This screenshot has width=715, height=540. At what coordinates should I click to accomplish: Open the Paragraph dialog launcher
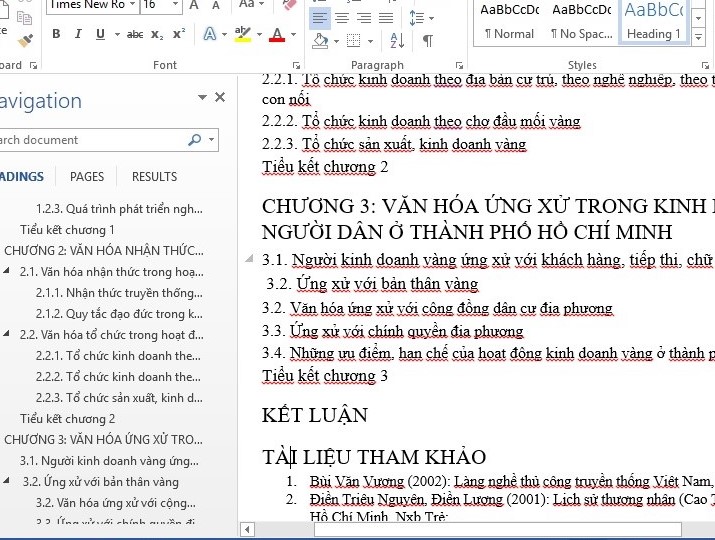pyautogui.click(x=459, y=65)
